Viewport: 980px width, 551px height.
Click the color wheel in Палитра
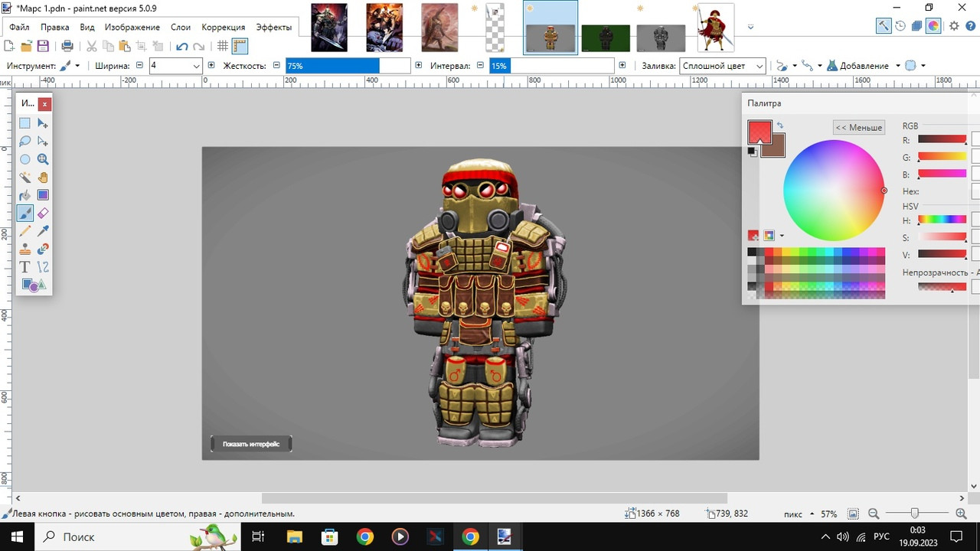tap(834, 191)
